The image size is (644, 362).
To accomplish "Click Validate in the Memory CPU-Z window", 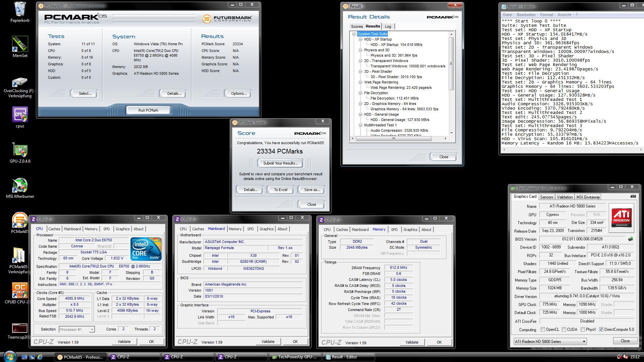I will [412, 342].
